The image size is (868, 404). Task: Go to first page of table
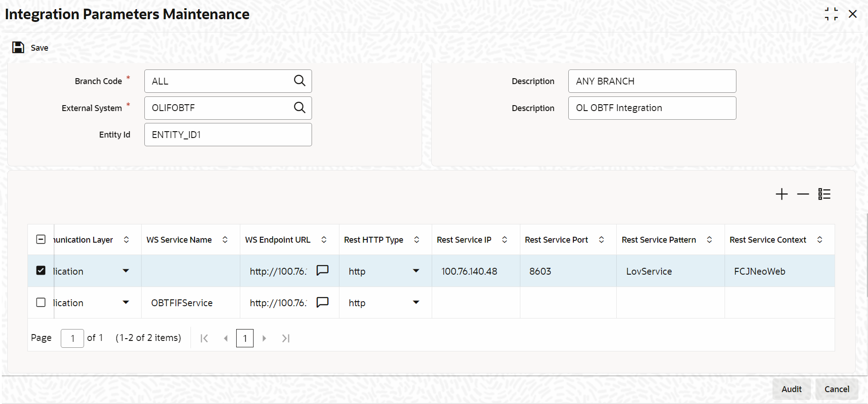(204, 338)
